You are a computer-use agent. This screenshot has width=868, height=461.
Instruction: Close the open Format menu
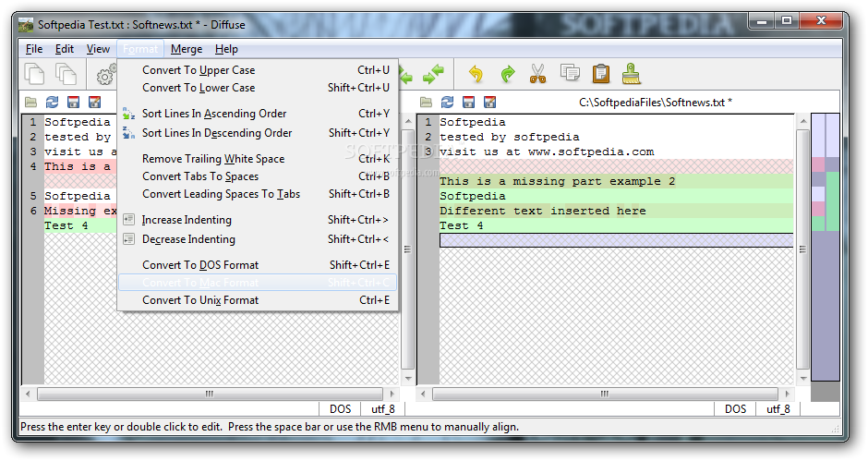click(140, 49)
